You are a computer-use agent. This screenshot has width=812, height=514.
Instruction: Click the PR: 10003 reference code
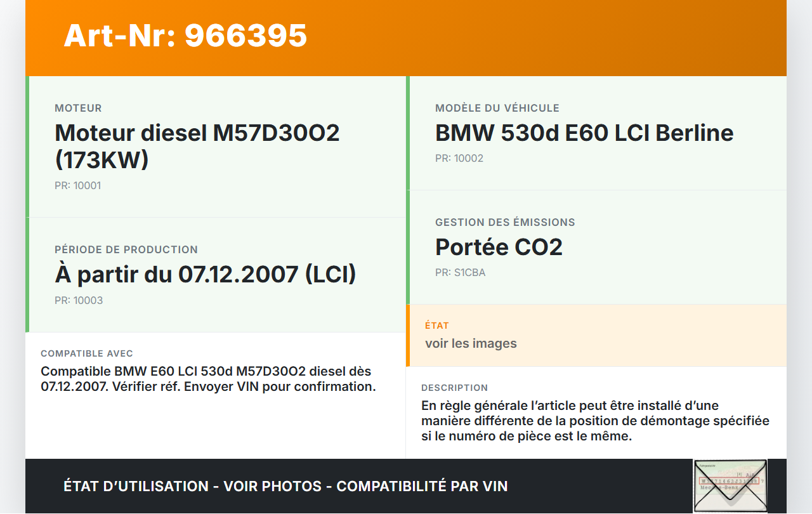coord(78,300)
